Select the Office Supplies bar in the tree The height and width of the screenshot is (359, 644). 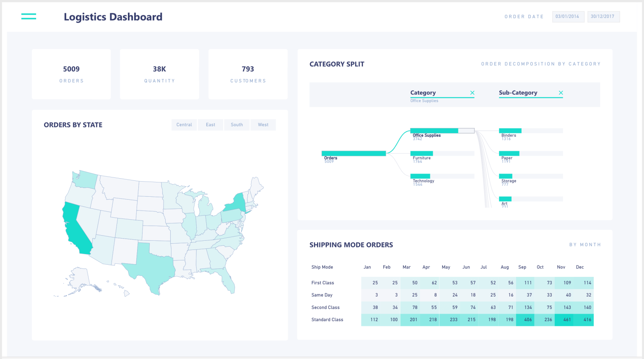click(x=434, y=130)
